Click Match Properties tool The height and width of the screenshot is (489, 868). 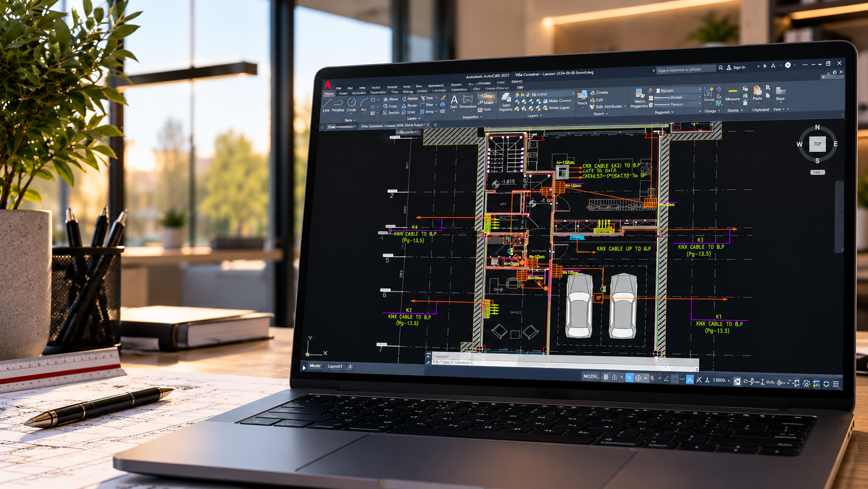pos(639,99)
